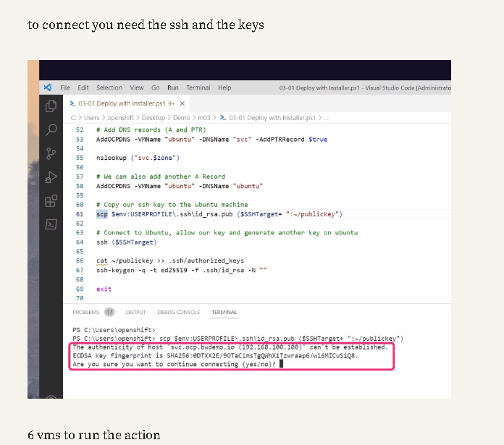Click the Desktop breadcrumb segment

tap(154, 118)
